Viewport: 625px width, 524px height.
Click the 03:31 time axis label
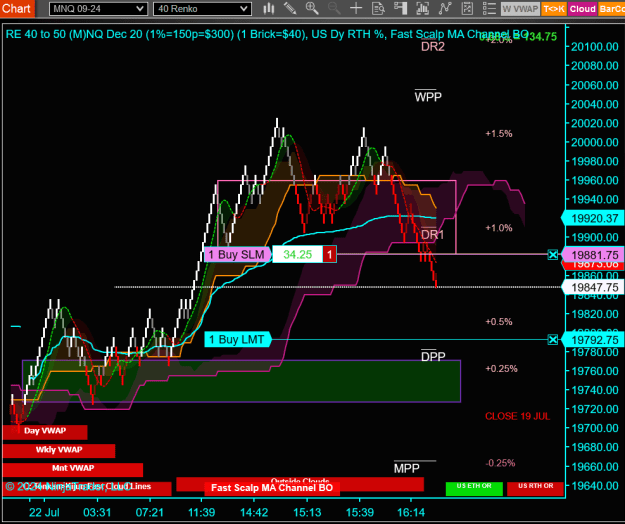pos(97,512)
